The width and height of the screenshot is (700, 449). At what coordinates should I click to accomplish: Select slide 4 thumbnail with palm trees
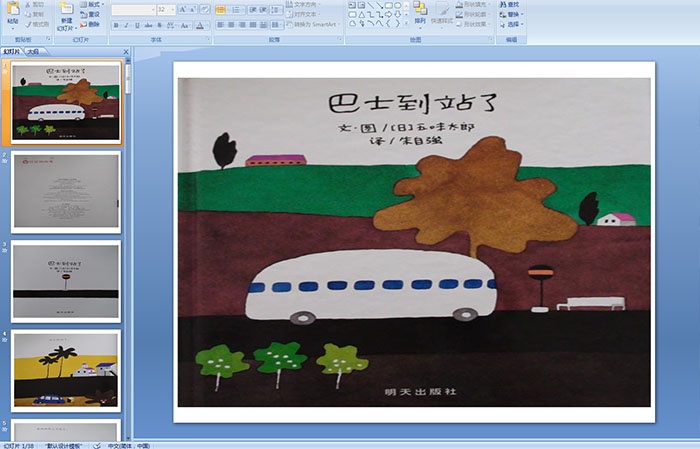(x=66, y=370)
